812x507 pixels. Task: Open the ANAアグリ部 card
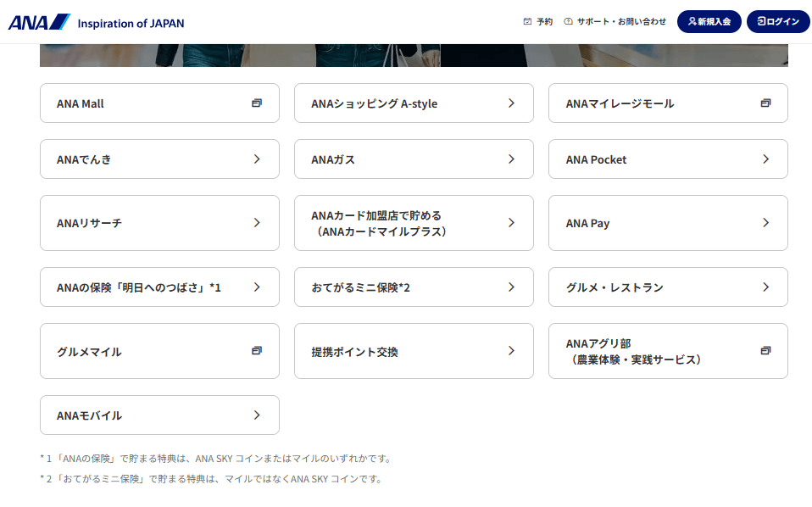668,351
